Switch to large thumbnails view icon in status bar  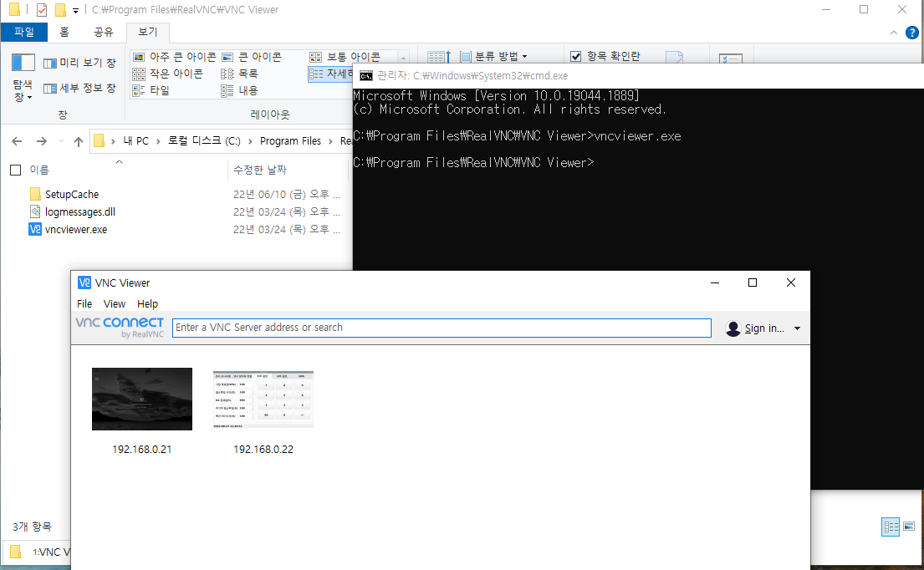[909, 527]
